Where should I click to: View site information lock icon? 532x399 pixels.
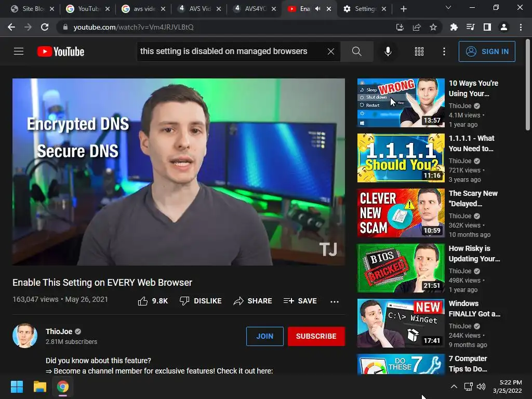pyautogui.click(x=65, y=27)
